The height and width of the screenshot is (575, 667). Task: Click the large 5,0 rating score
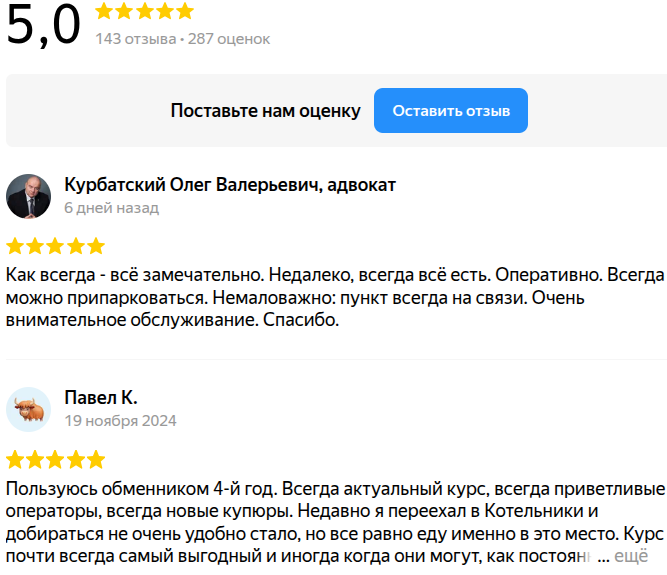point(44,26)
